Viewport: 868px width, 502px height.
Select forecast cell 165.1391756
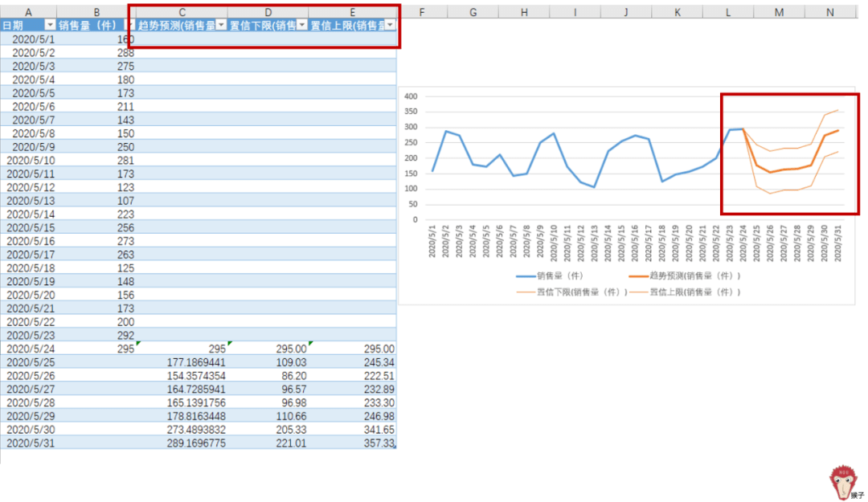(x=182, y=403)
